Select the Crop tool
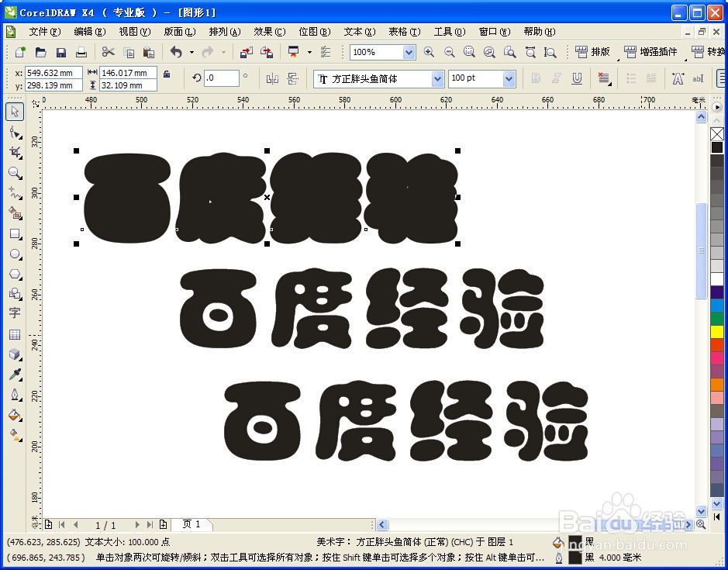Viewport: 728px width, 570px height. [15, 153]
